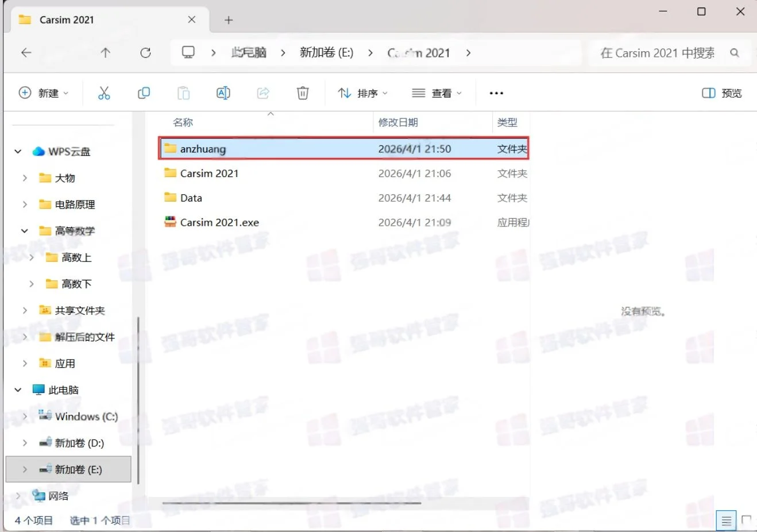Open the View (查看) dropdown

(437, 93)
